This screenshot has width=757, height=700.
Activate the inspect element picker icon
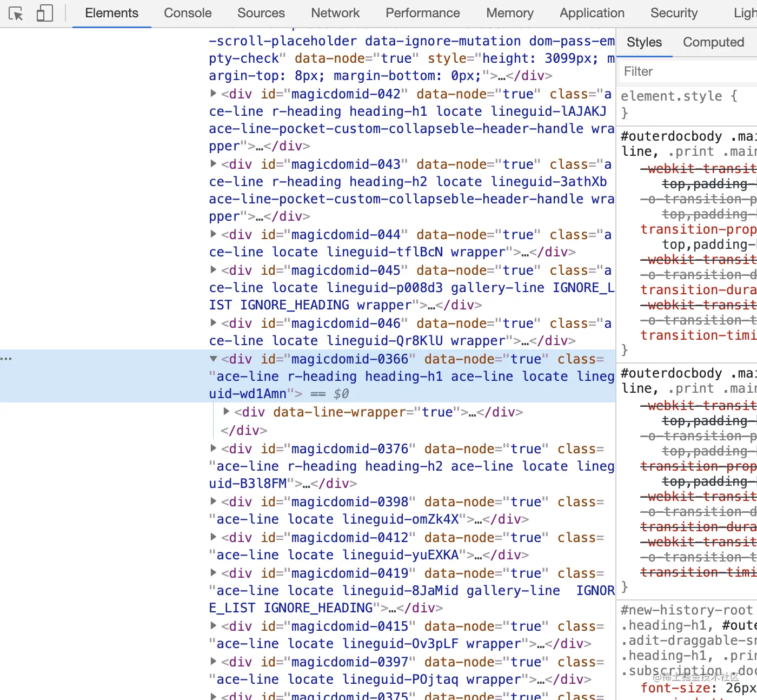click(16, 14)
